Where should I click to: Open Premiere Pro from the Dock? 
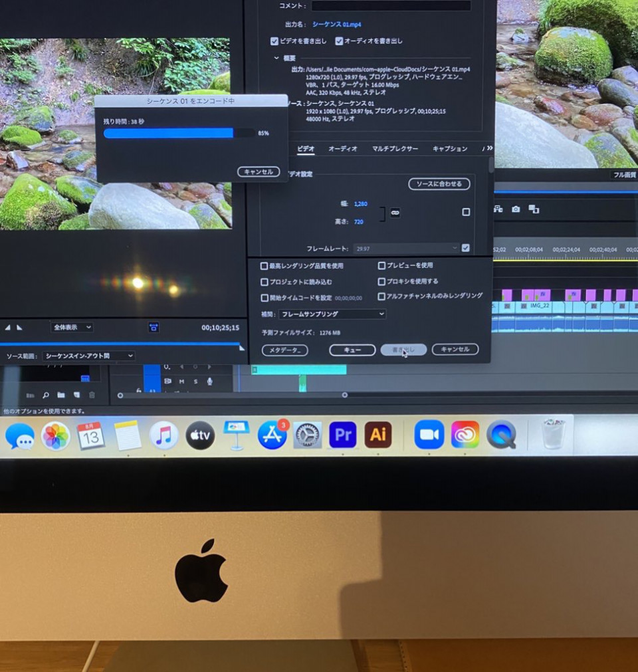click(343, 435)
